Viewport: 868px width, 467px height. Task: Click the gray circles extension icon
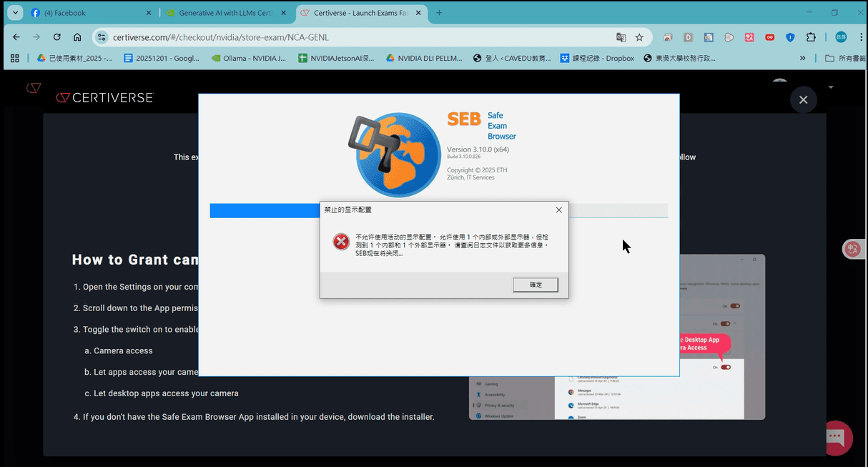coord(729,37)
